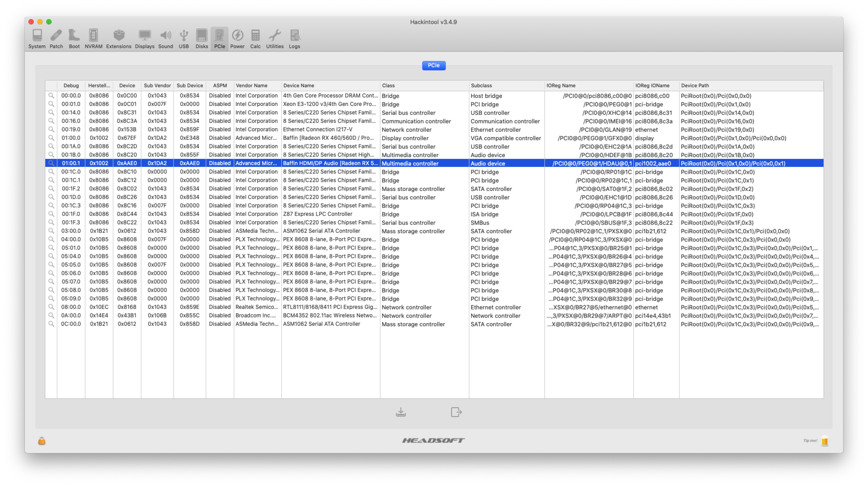Click IOReg IOName pci14e4,43b1
Viewport: 868px width, 486px height.
tap(653, 315)
